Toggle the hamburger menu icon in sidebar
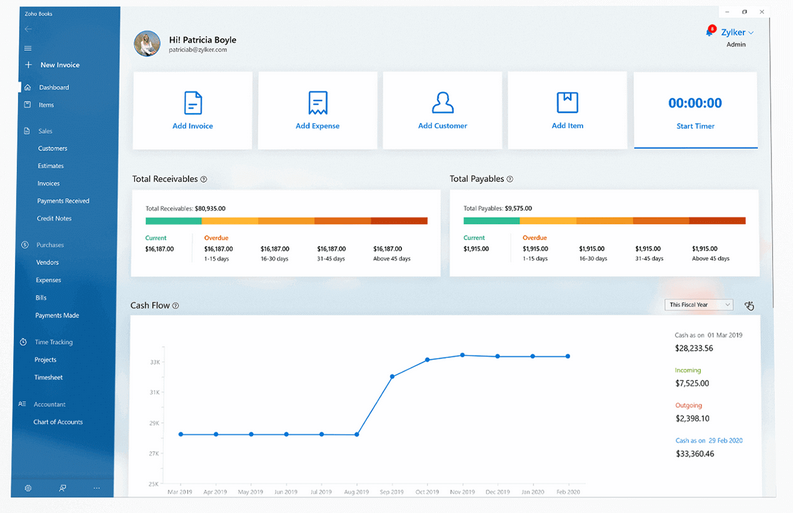This screenshot has height=513, width=793. tap(28, 48)
